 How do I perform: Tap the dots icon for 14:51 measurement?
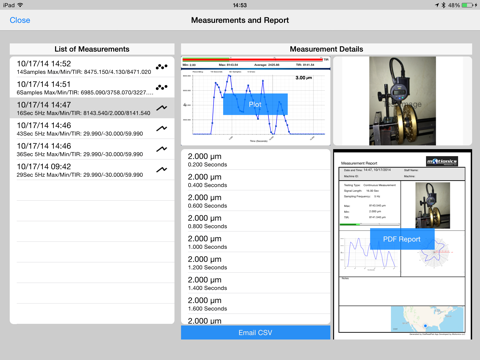click(162, 87)
